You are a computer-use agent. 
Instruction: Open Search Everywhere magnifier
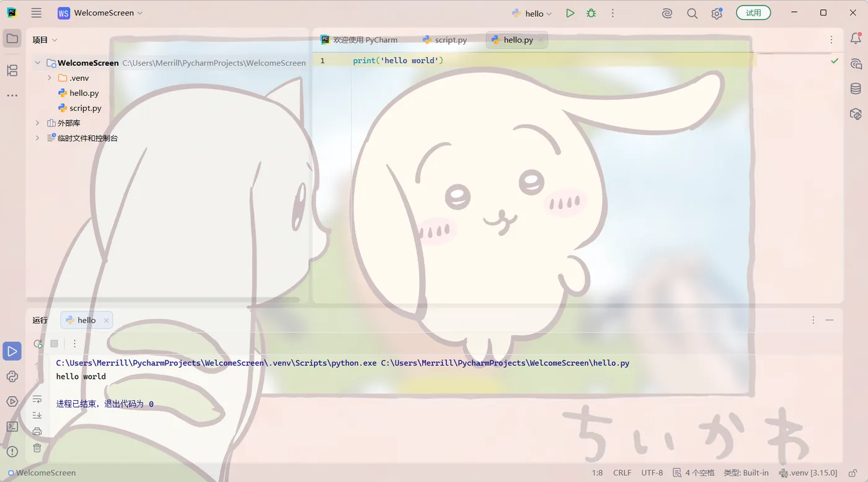692,13
